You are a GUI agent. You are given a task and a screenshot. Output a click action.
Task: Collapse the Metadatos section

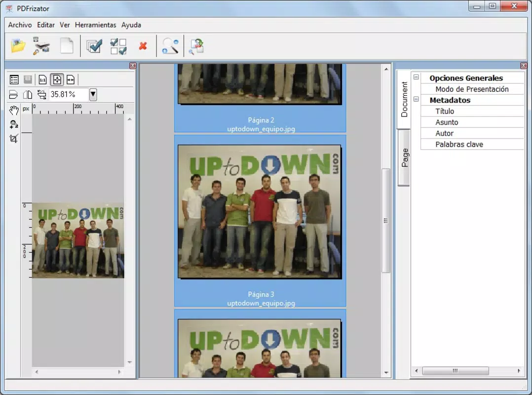[416, 99]
